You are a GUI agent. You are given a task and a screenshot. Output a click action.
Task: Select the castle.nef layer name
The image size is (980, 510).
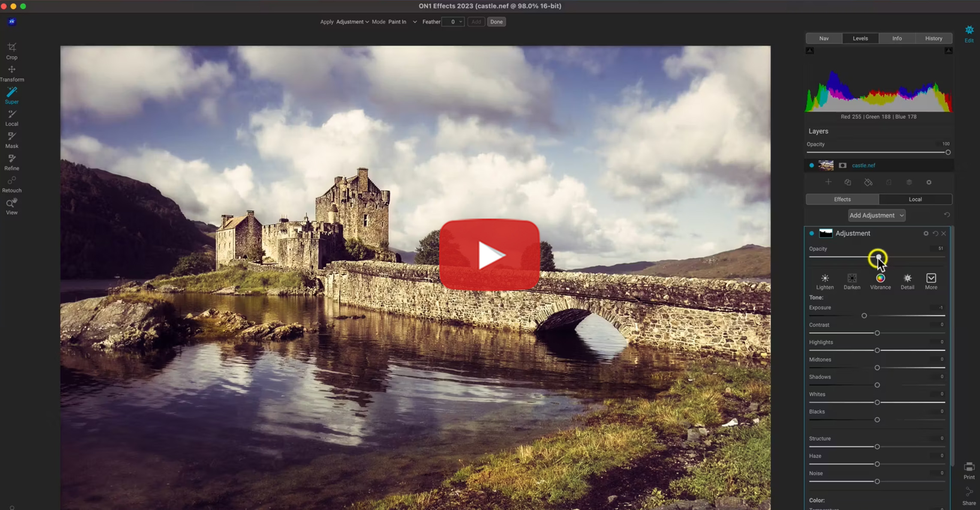[863, 165]
